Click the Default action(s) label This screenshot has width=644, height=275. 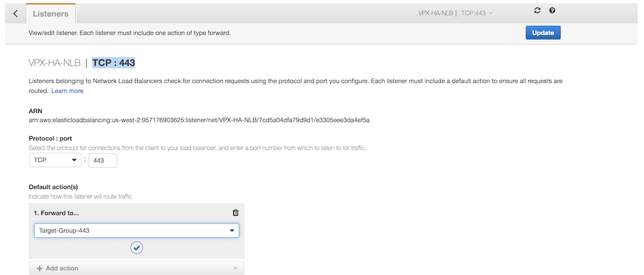coord(53,187)
